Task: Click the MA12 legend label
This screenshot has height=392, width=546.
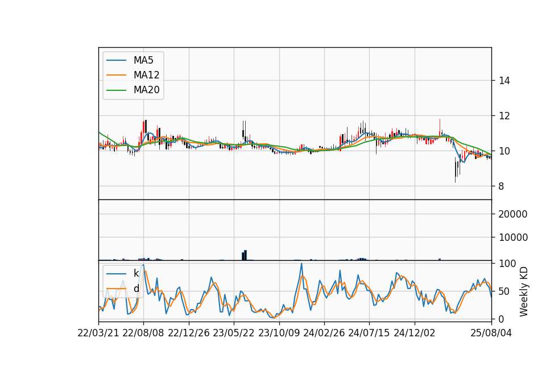Action: point(146,75)
